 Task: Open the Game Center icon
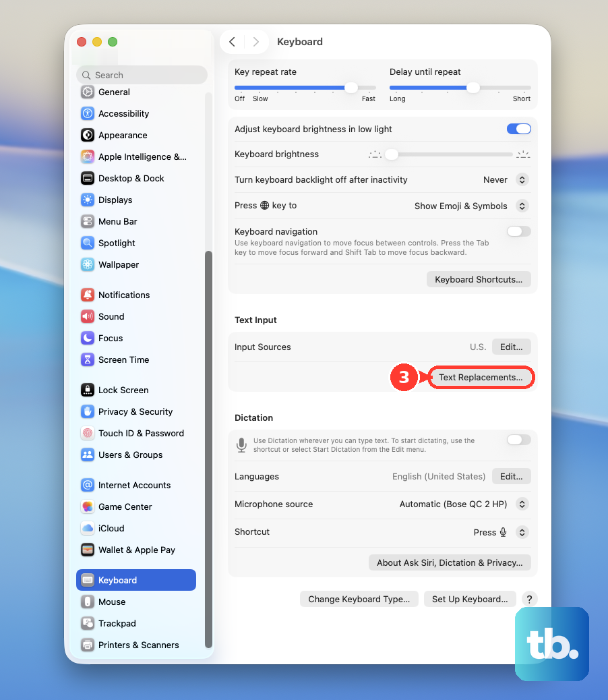coord(88,506)
